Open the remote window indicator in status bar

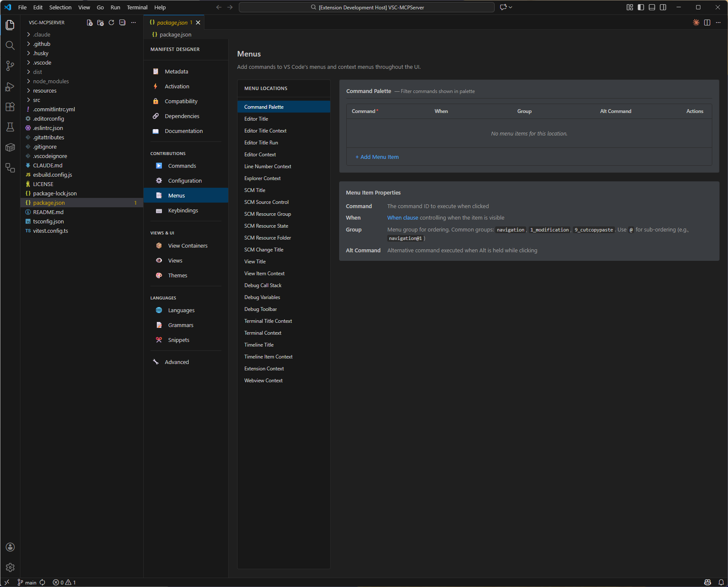pos(7,582)
